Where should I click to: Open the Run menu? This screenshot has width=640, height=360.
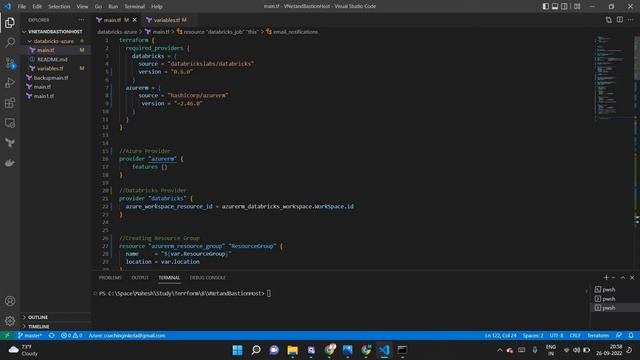(x=113, y=6)
